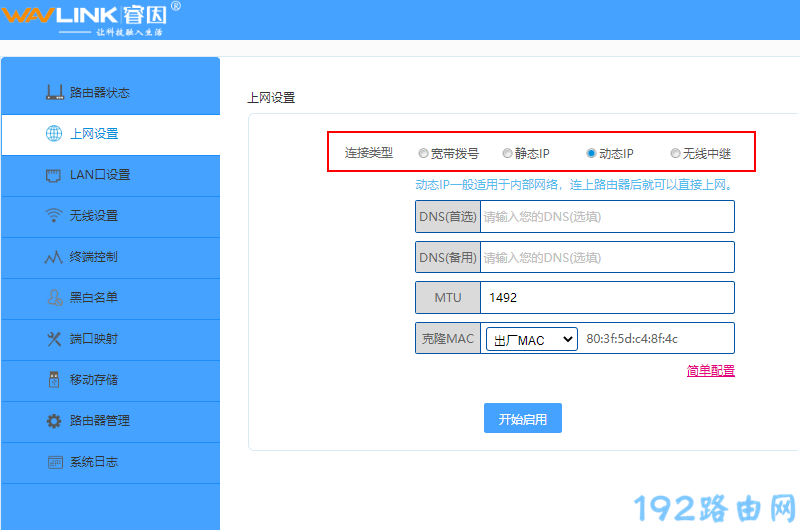Click the 简单配置 link

[x=710, y=371]
